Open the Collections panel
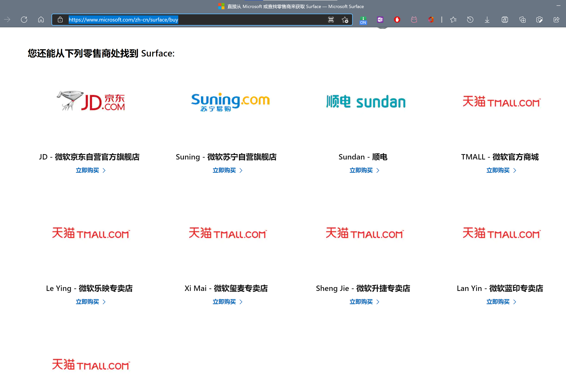This screenshot has height=392, width=566. point(523,20)
